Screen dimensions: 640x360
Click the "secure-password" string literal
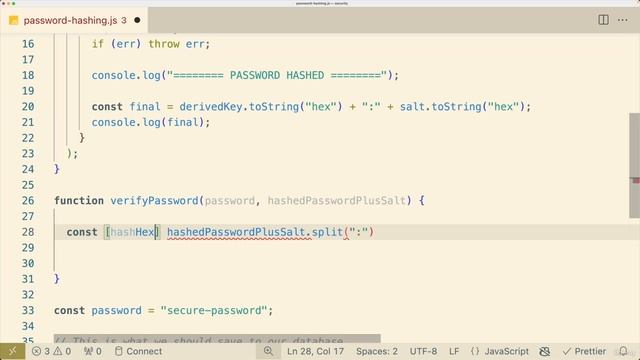pos(213,310)
